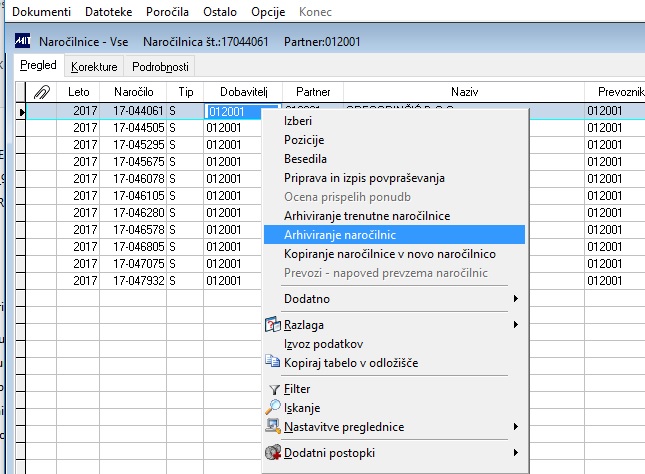
Task: Select Kopiranje naročilnice v novo naročilnico
Action: 390,254
